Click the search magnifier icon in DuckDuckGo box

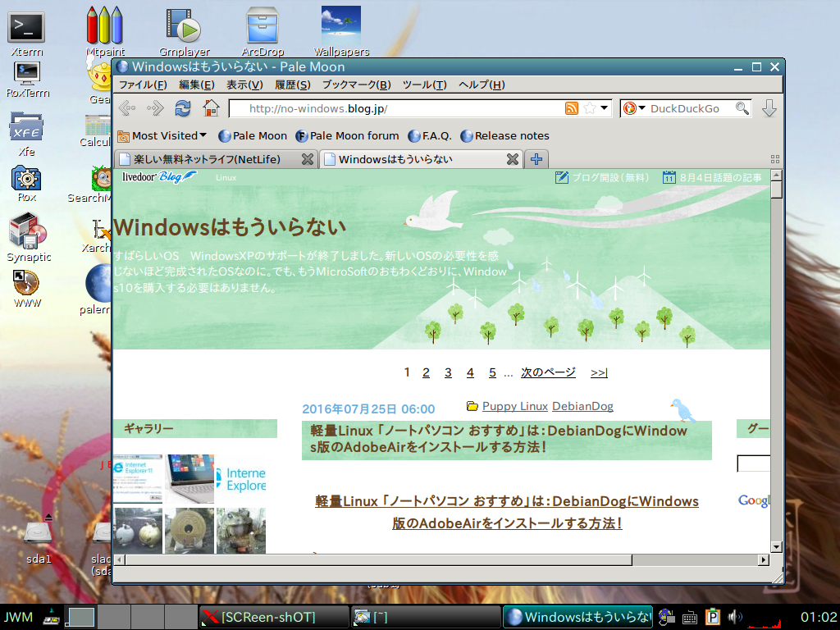pyautogui.click(x=742, y=108)
